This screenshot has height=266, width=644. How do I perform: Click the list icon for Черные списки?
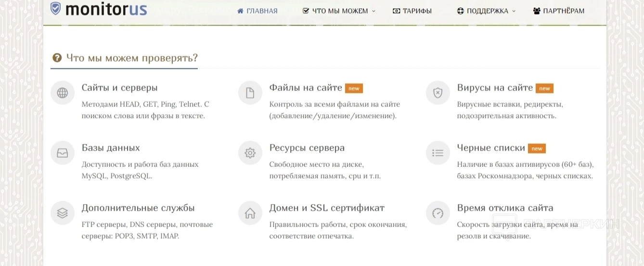click(x=438, y=153)
